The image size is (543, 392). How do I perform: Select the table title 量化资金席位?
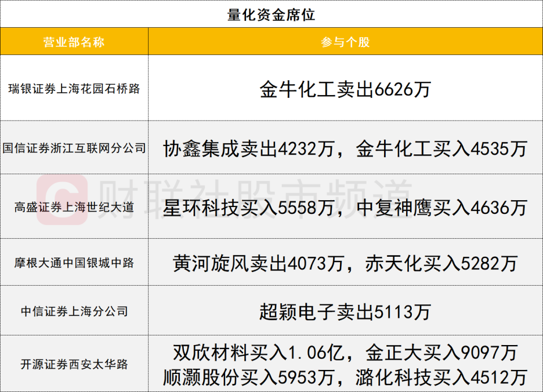click(x=271, y=15)
